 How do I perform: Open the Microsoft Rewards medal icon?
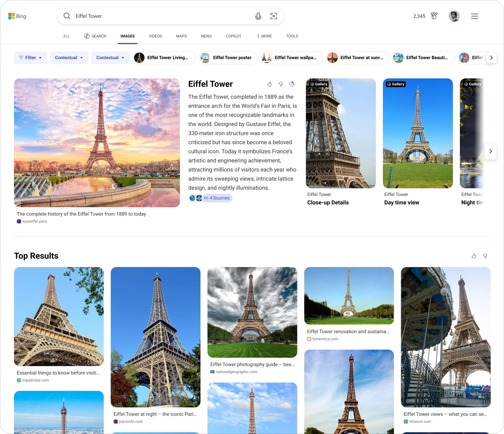434,16
